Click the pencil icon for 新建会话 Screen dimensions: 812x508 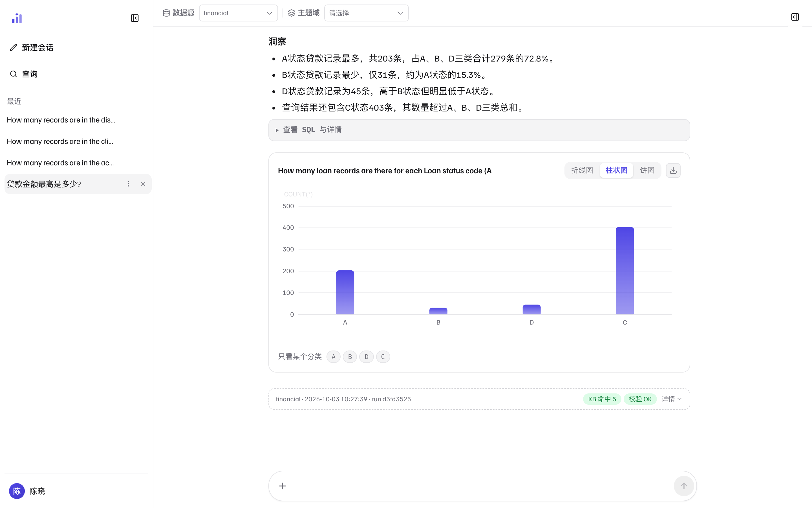coord(14,47)
